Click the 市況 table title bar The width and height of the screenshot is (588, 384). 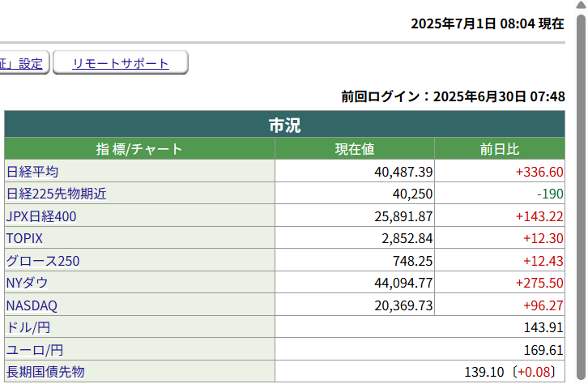284,125
